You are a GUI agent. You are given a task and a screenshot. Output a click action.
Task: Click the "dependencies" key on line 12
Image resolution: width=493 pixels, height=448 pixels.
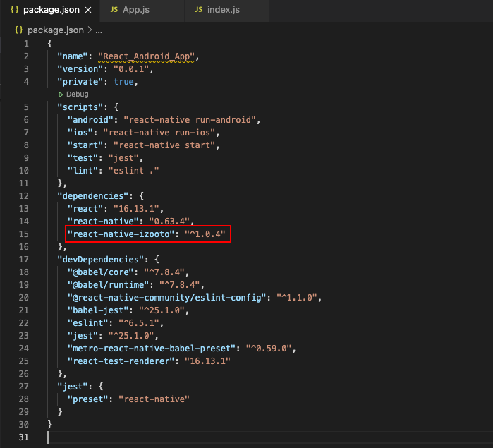[x=93, y=196]
